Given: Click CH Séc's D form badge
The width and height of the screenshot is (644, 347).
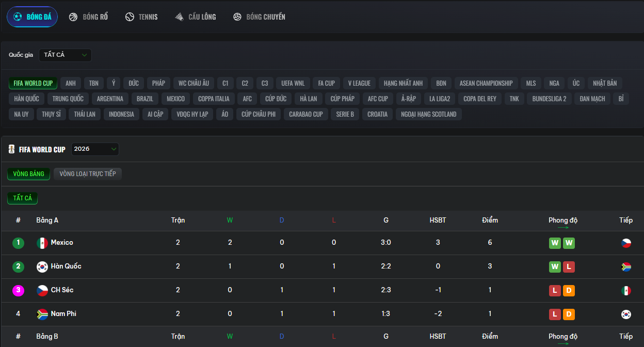Looking at the screenshot, I should (569, 291).
